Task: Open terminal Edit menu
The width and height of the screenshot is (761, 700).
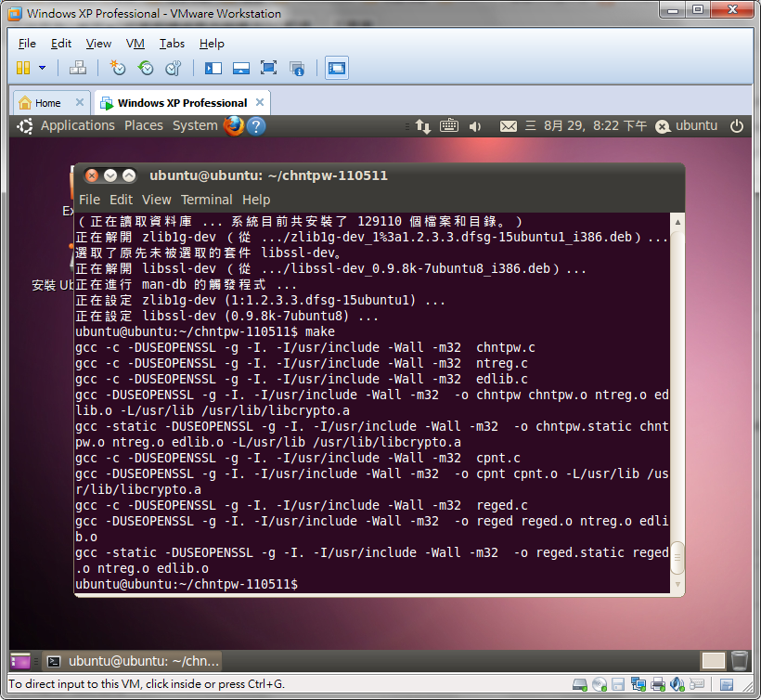Action: 121,200
